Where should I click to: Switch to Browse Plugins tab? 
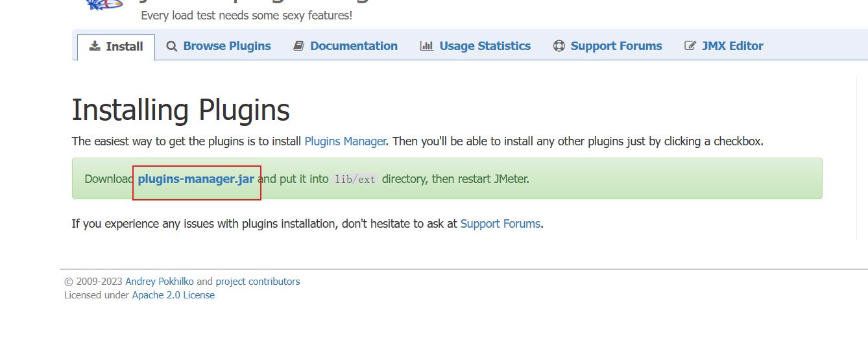coord(219,46)
